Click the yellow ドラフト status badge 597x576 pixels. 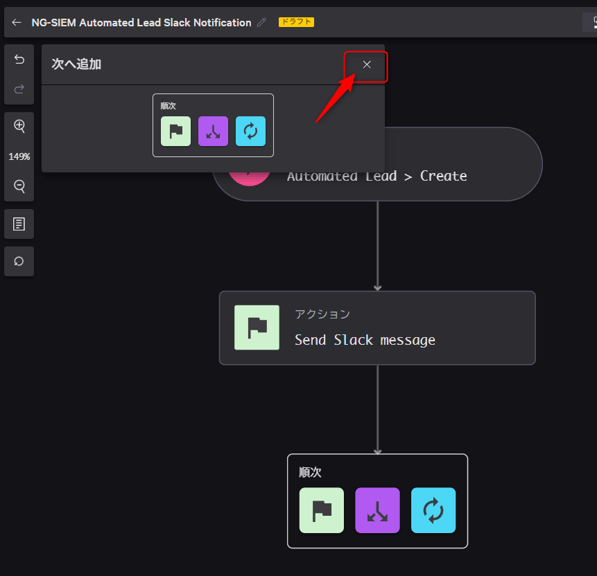click(x=296, y=22)
